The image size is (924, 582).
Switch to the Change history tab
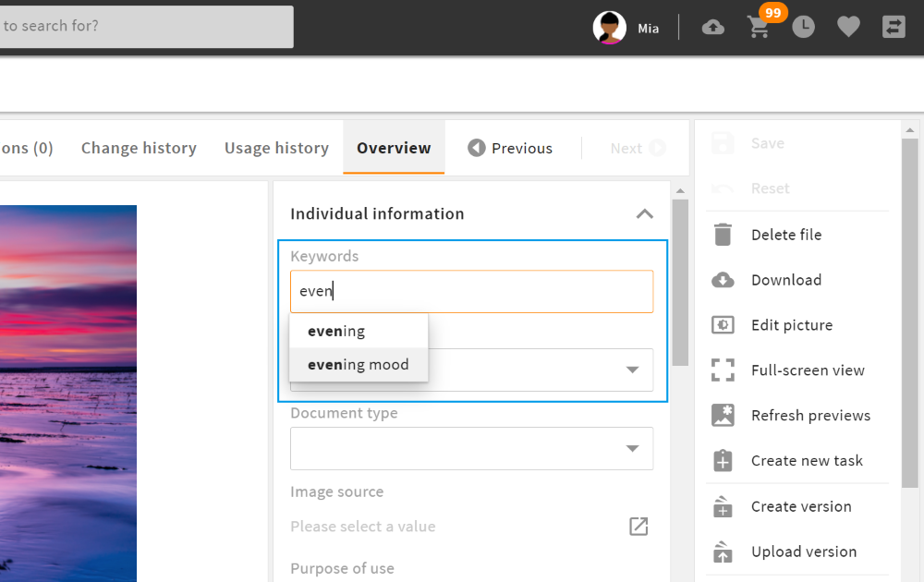click(x=139, y=148)
